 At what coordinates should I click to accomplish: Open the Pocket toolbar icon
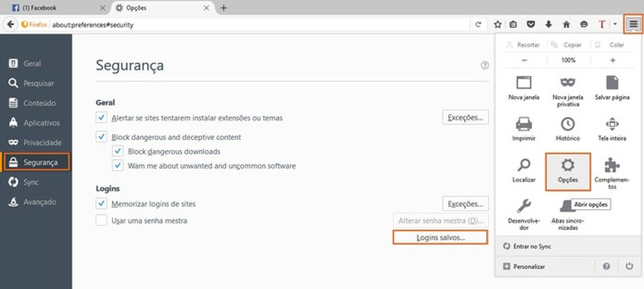point(531,24)
